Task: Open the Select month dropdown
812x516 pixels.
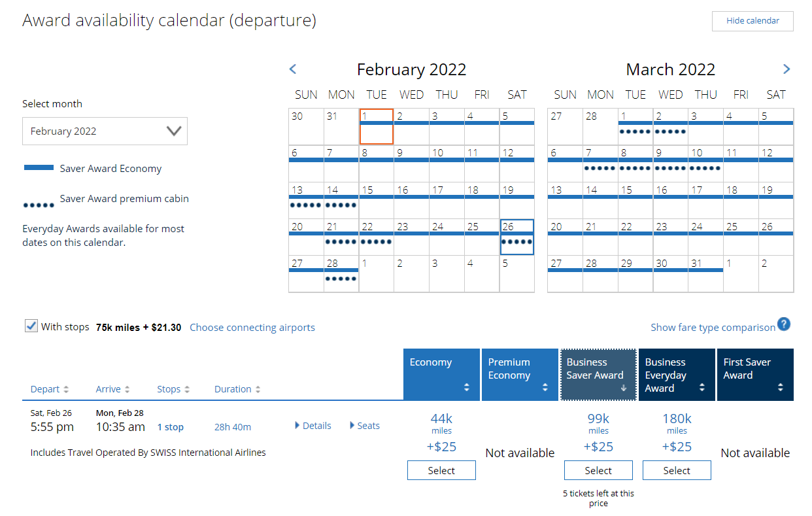Action: coord(105,131)
